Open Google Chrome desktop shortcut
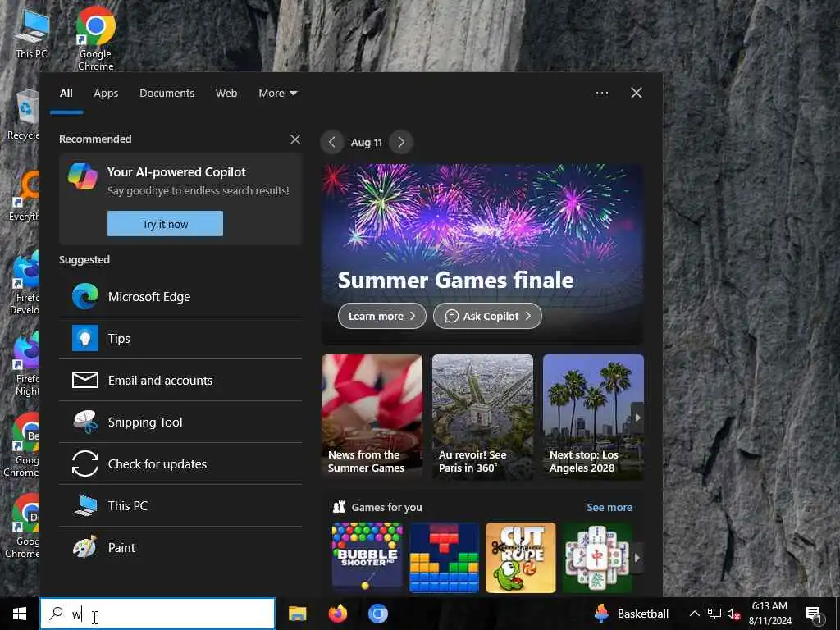This screenshot has height=630, width=840. pyautogui.click(x=95, y=39)
